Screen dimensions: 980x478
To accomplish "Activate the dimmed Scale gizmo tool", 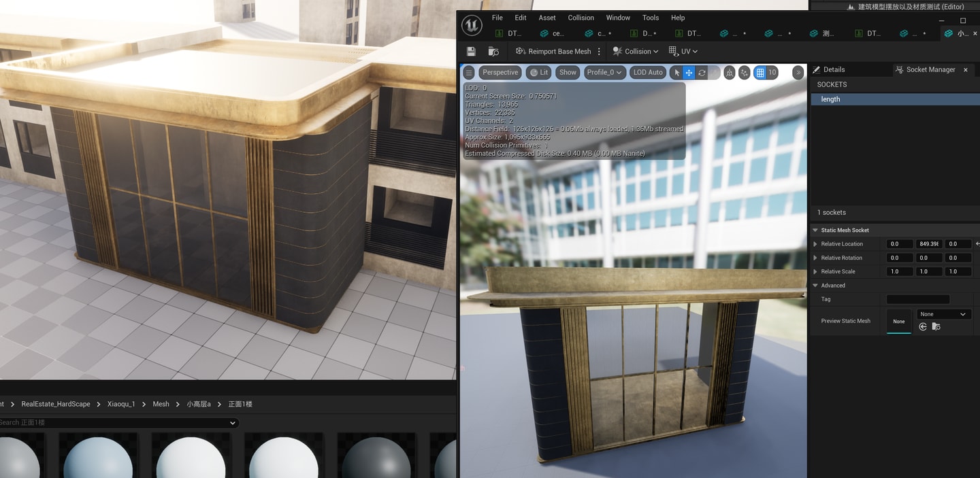I will (x=714, y=72).
